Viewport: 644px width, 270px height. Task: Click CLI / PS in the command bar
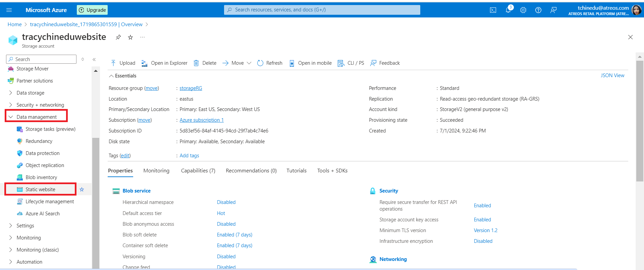(351, 63)
